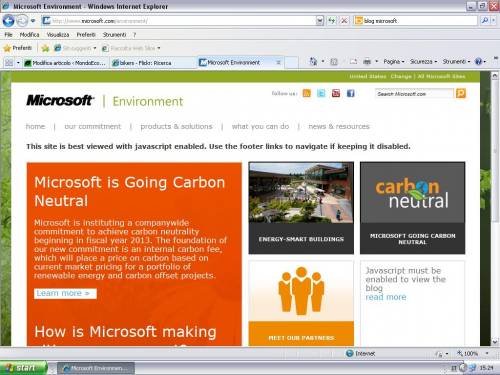Open the Microsoft Going Carbon Neutral tile
The image size is (500, 375).
point(412,208)
